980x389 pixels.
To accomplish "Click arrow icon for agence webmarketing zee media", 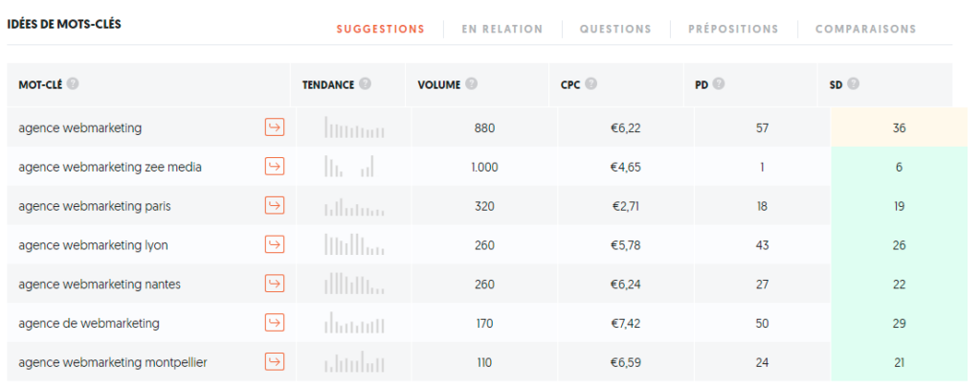I will [275, 167].
